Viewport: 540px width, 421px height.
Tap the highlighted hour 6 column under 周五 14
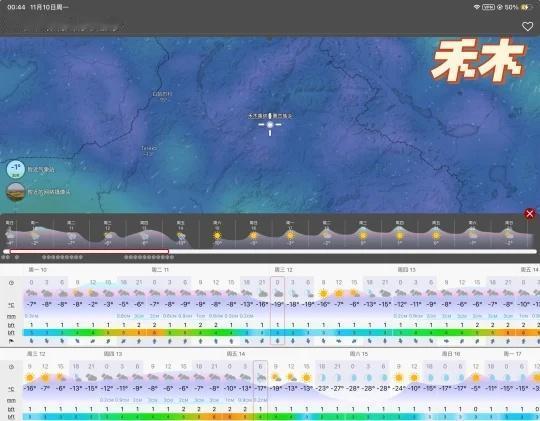click(260, 391)
